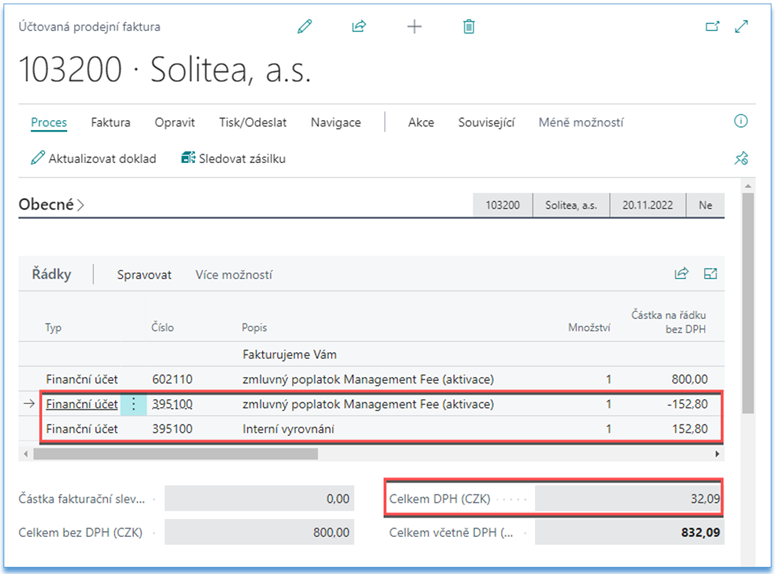This screenshot has width=775, height=574.
Task: Maximize the Řádky lines section icon
Action: pos(711,273)
